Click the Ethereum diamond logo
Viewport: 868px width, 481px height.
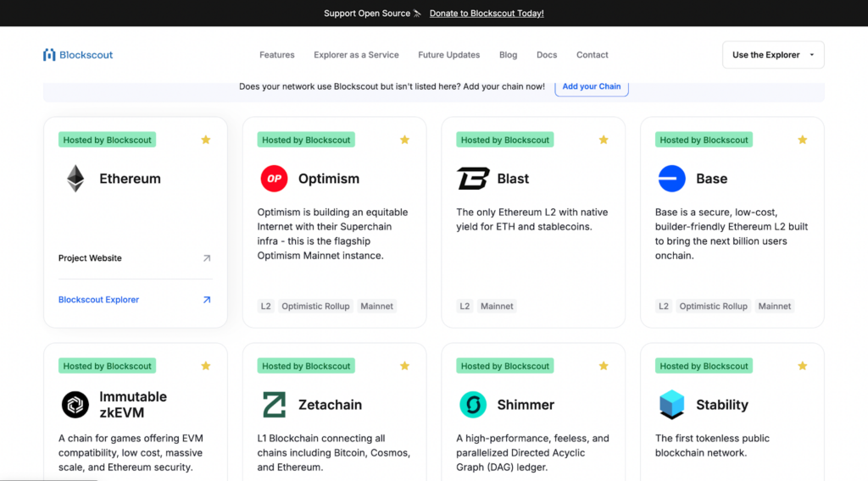(75, 179)
